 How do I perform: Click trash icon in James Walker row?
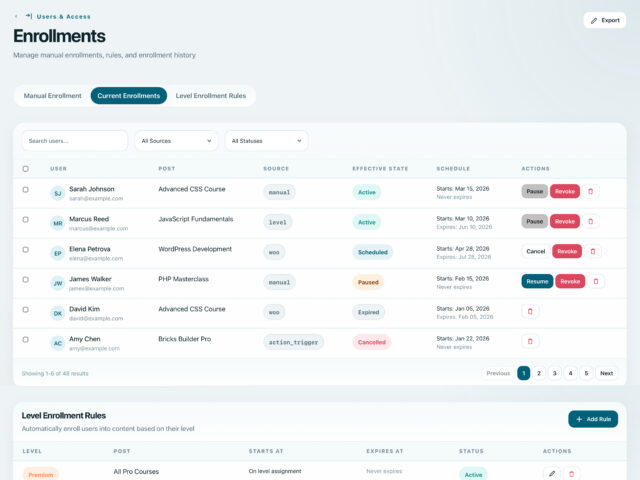(596, 281)
